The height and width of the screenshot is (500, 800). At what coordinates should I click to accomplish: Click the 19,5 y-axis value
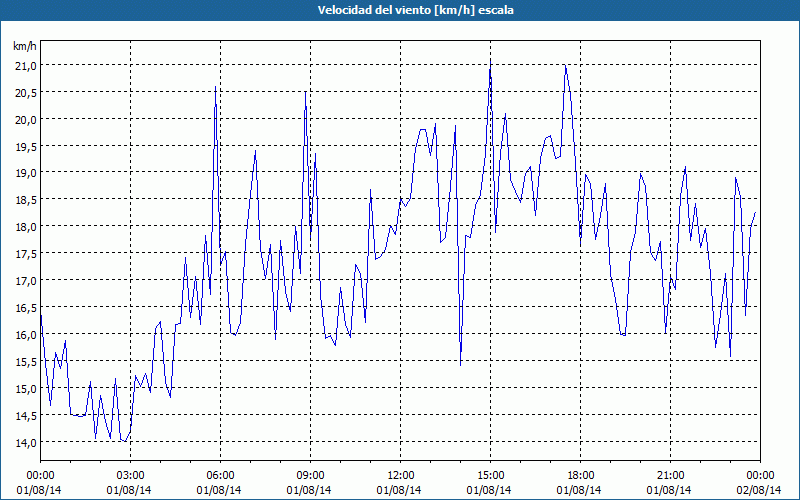click(x=26, y=146)
